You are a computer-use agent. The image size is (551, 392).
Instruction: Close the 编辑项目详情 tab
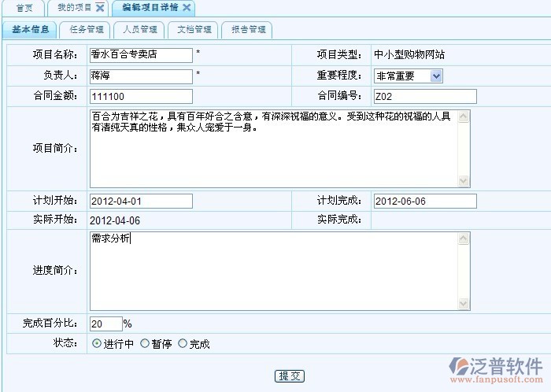pos(187,7)
